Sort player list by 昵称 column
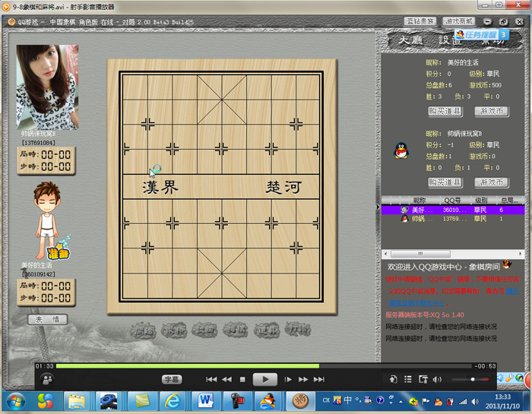 tap(419, 201)
